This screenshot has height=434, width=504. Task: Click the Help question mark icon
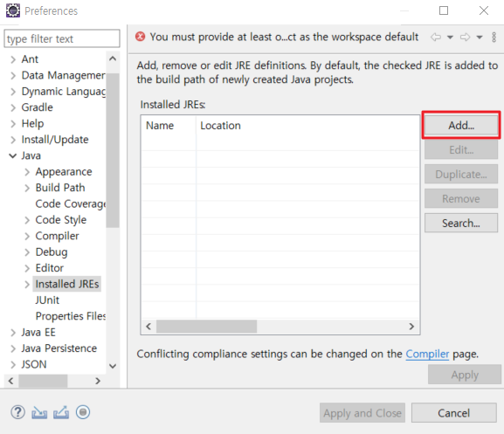(17, 412)
